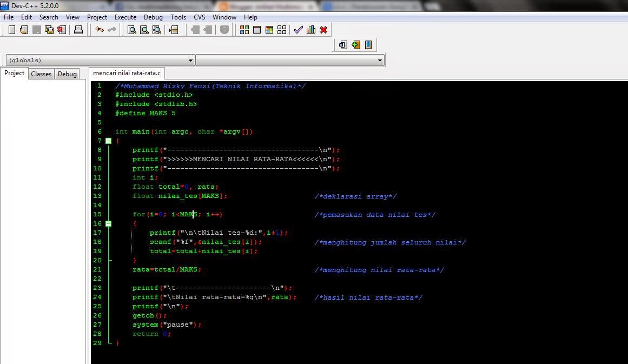Image resolution: width=628 pixels, height=364 pixels.
Task: Click the Save All button
Action: [x=49, y=30]
